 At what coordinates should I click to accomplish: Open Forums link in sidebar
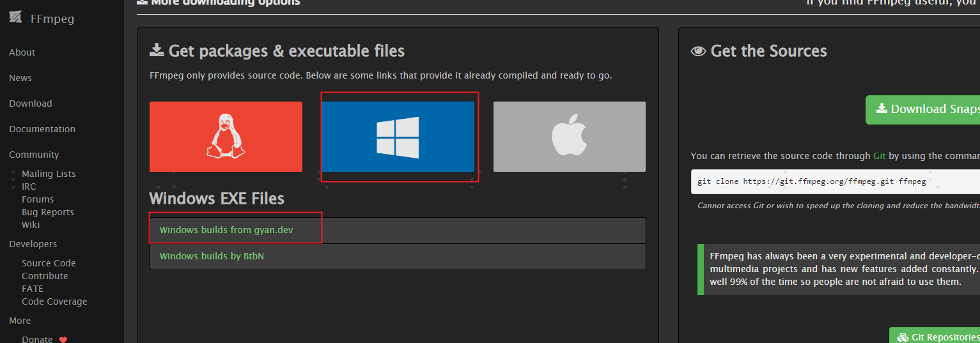point(38,199)
